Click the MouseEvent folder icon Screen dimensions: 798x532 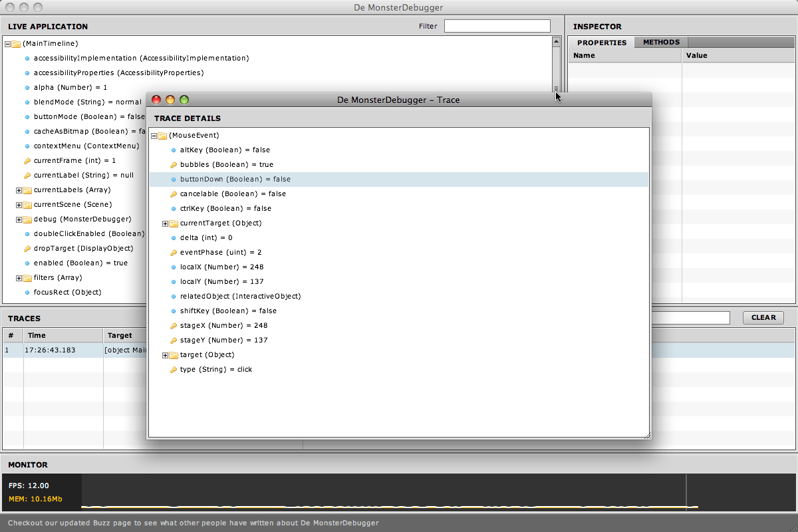point(162,136)
